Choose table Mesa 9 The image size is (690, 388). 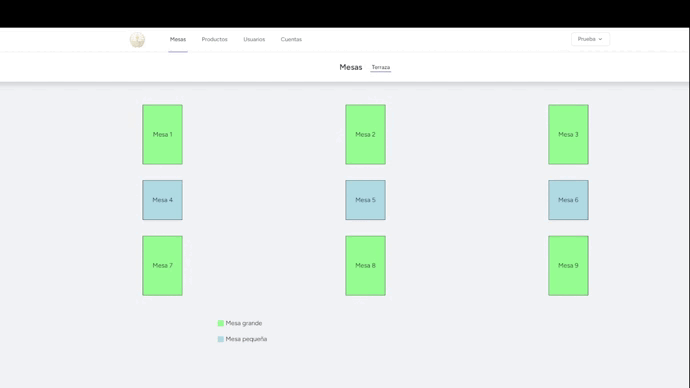(568, 266)
